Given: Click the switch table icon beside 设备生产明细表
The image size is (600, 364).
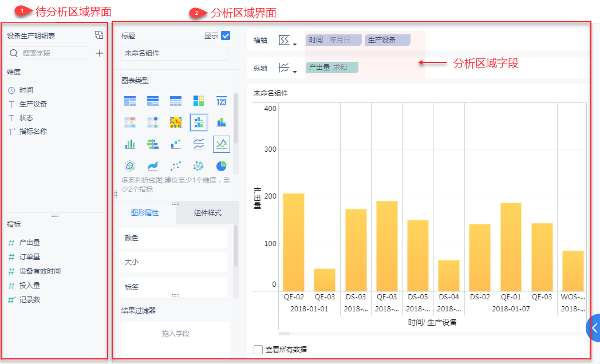Looking at the screenshot, I should [99, 35].
